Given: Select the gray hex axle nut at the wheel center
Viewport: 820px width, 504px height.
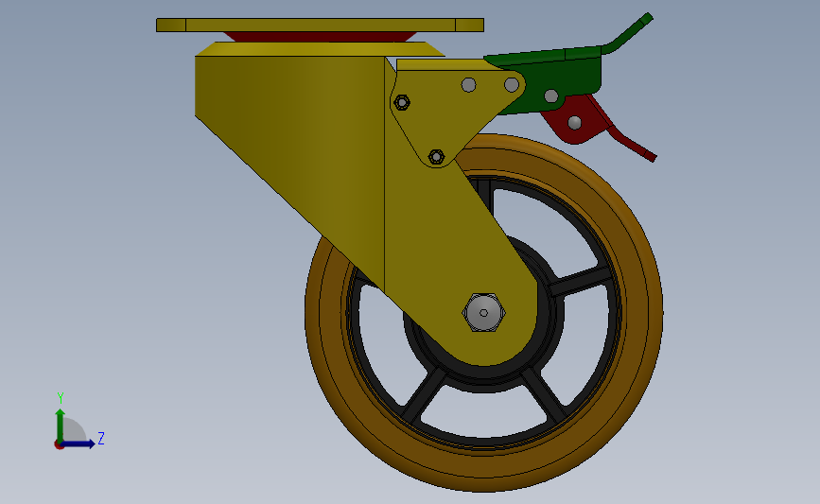Looking at the screenshot, I should pos(483,313).
